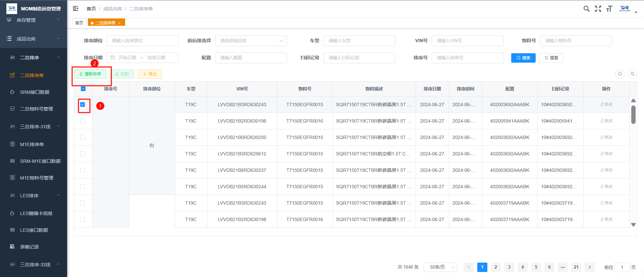Viewport: 644px width, 277px height.
Task: Check the LVVDB21B2RD630198 row with config 402003719AAABK
Action: pos(83,219)
